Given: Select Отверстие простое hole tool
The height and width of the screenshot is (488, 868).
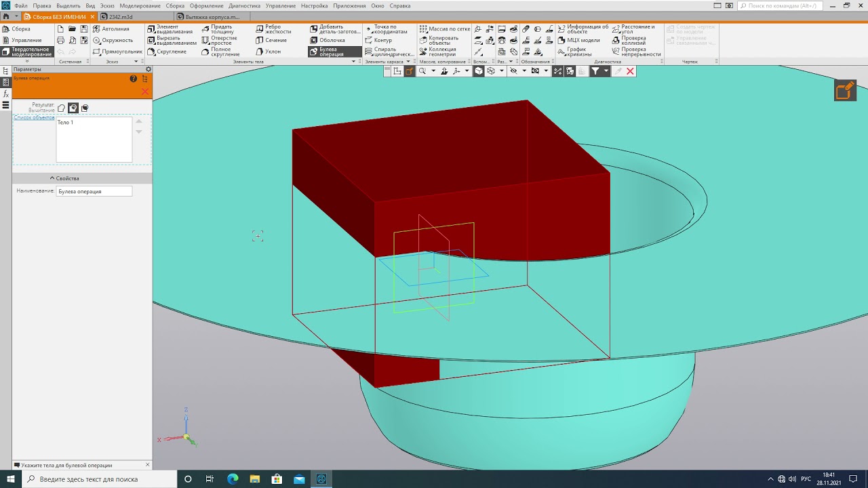Looking at the screenshot, I should point(220,41).
